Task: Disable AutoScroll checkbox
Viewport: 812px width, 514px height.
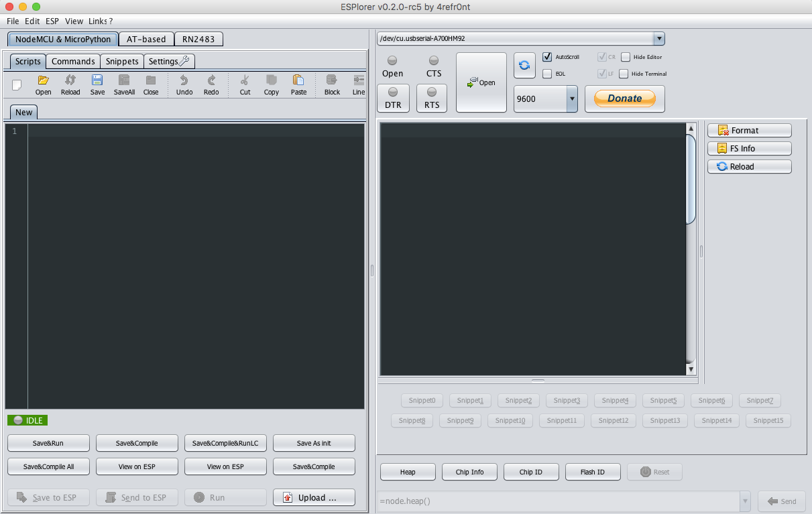Action: coord(547,57)
